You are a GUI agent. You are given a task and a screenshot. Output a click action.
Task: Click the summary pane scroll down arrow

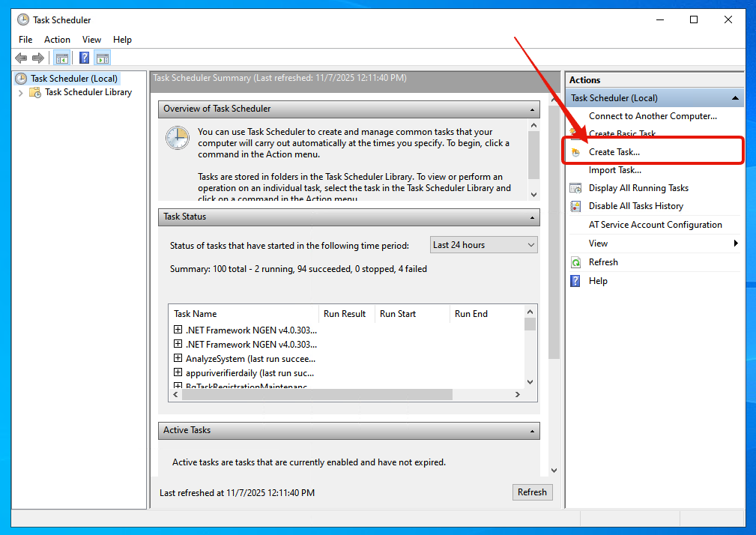pyautogui.click(x=554, y=471)
